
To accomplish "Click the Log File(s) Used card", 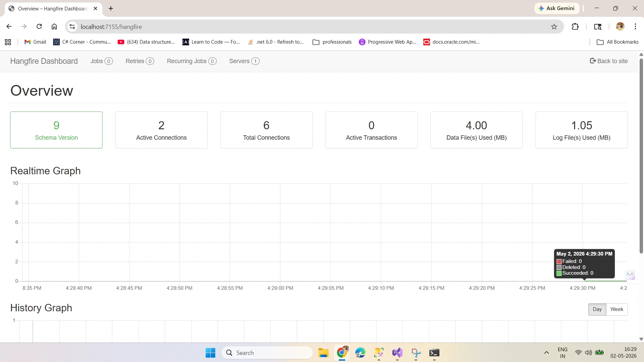I will tap(582, 130).
